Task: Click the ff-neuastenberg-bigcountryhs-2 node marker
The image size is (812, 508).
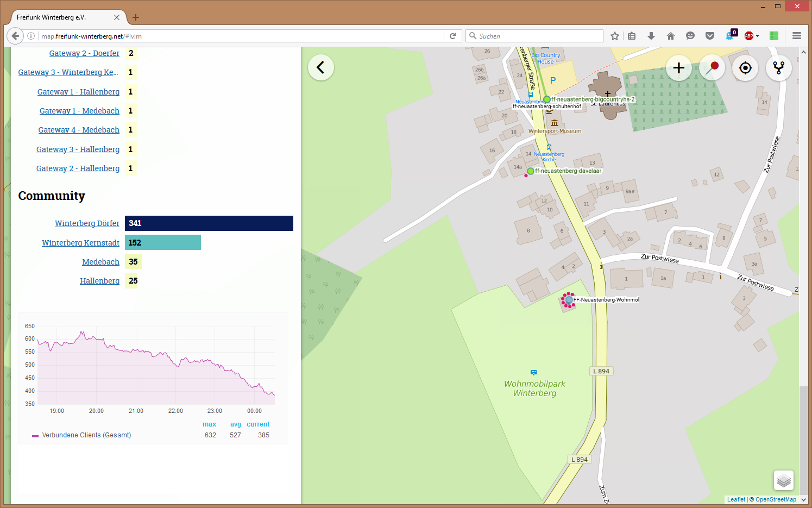Action: click(547, 99)
